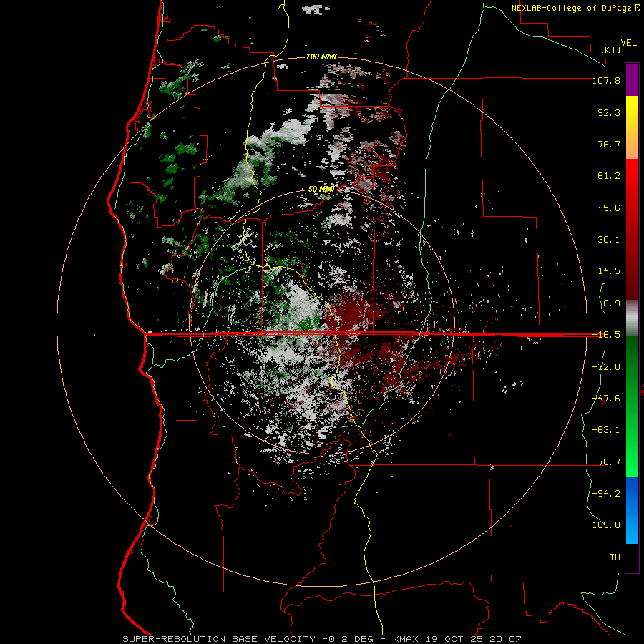Select the 14.5 scale value

coord(609,271)
